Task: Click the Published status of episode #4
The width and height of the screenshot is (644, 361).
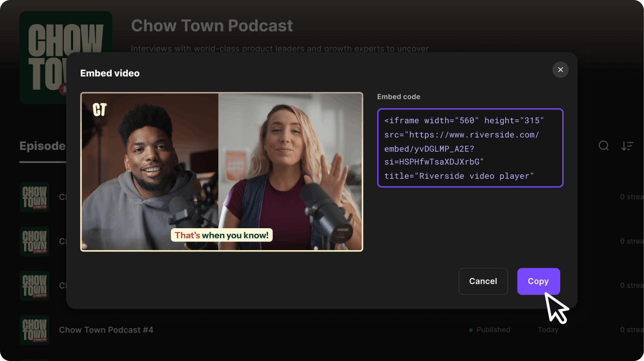Action: click(490, 330)
